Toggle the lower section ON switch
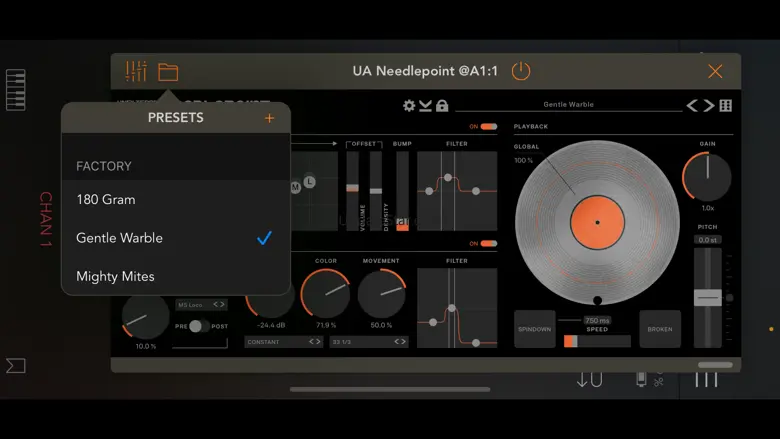The width and height of the screenshot is (780, 439). pos(488,243)
